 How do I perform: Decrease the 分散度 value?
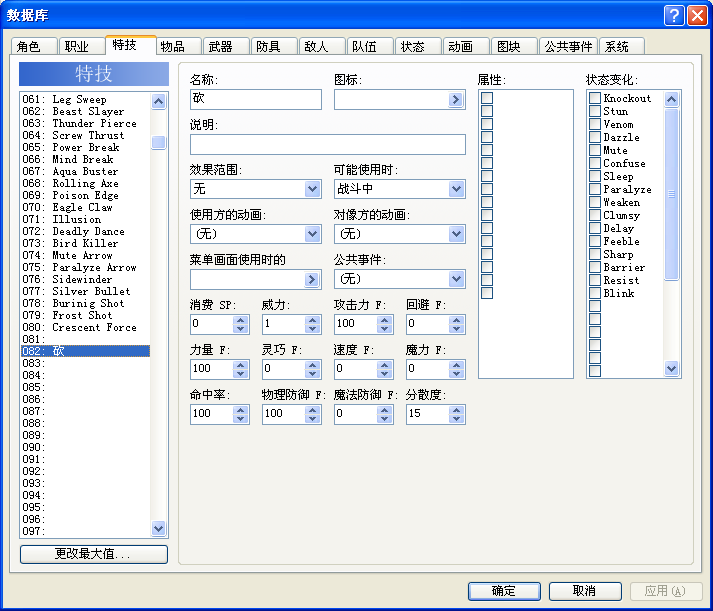coord(457,419)
